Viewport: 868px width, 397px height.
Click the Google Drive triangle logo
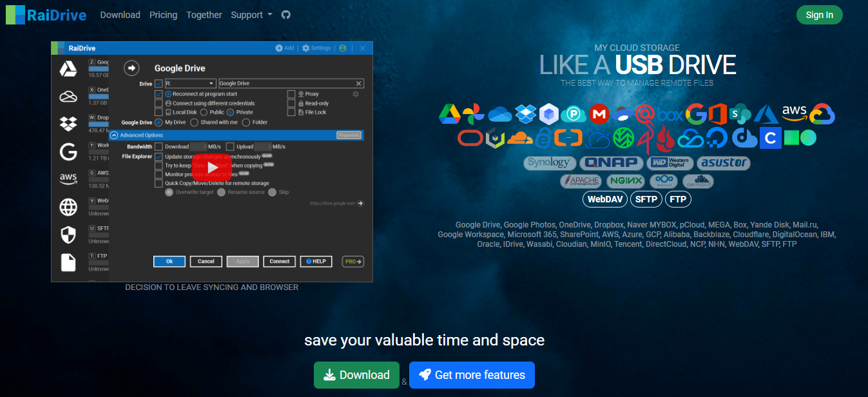[449, 114]
